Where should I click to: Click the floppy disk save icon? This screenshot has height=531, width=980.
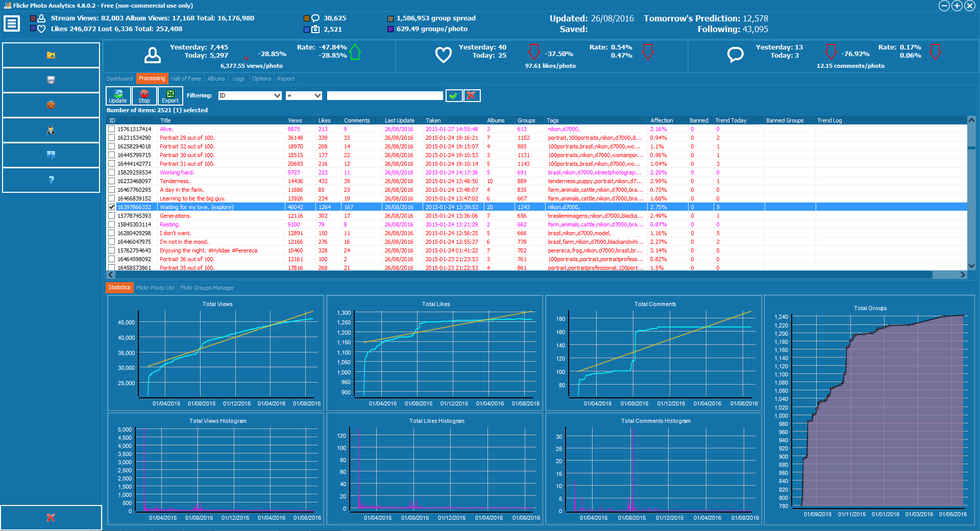pyautogui.click(x=51, y=80)
